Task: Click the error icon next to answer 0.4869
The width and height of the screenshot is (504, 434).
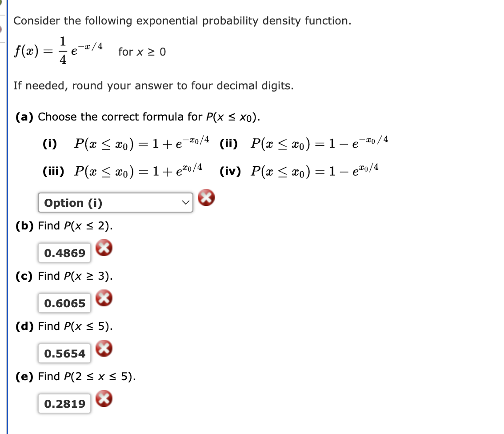Action: tap(104, 249)
